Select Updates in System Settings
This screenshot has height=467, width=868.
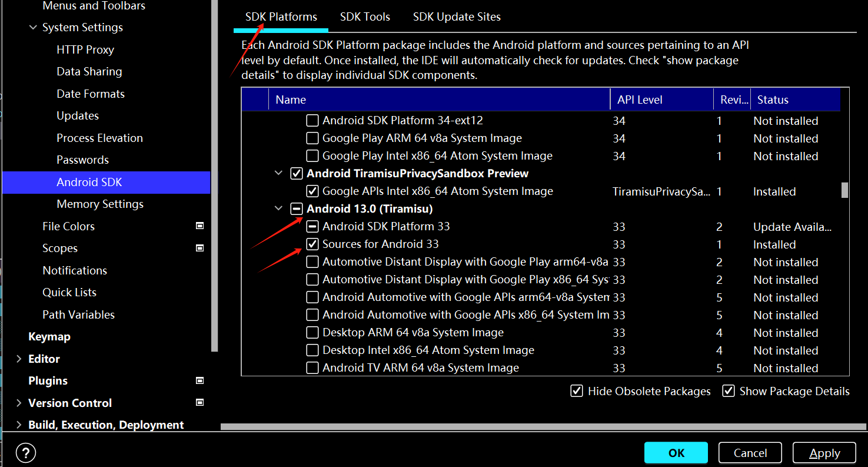point(78,116)
